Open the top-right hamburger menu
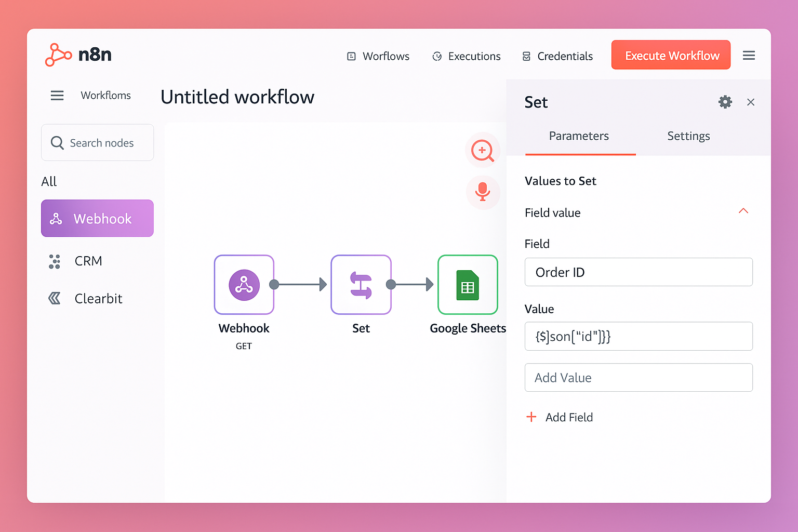This screenshot has width=798, height=532. [749, 56]
